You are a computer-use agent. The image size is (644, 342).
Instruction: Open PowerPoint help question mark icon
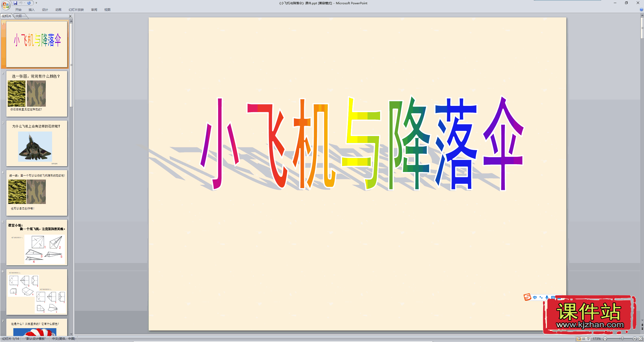point(641,10)
